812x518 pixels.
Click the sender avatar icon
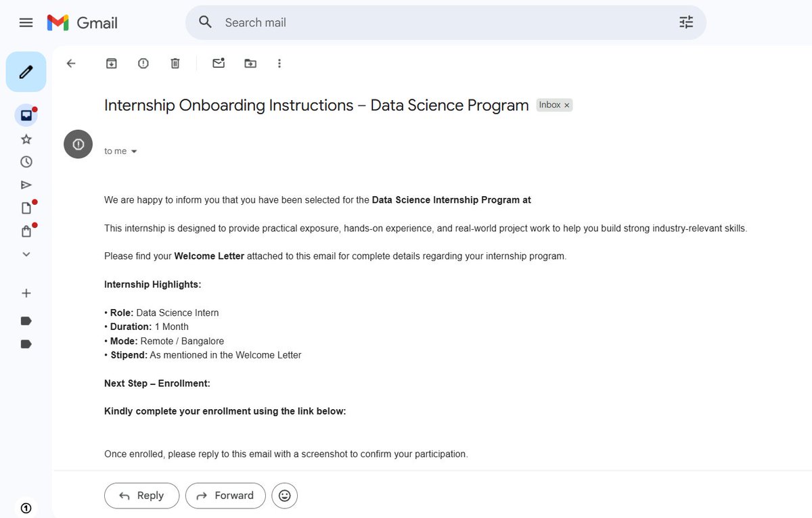click(x=78, y=144)
